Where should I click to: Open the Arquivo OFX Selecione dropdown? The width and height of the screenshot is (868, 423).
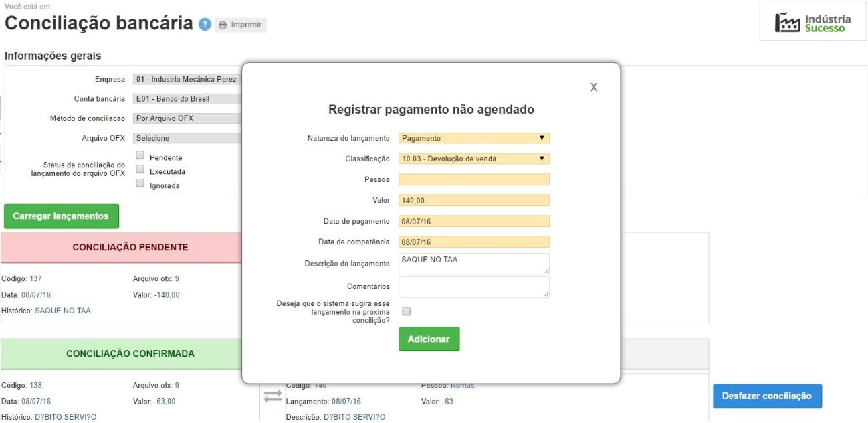click(x=187, y=138)
